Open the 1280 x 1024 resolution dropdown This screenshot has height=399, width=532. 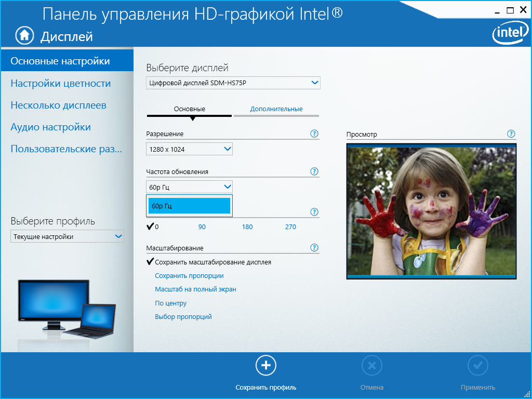[x=189, y=149]
